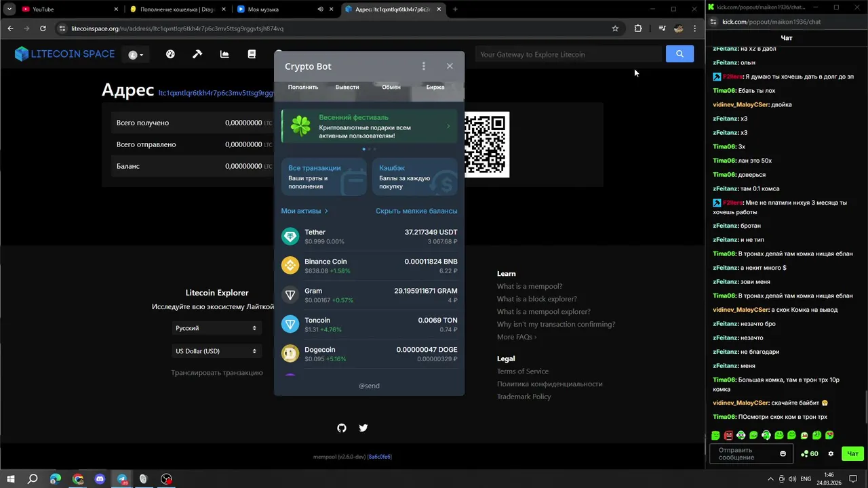The height and width of the screenshot is (488, 868).
Task: Click the green Чат send button
Action: pos(852,453)
